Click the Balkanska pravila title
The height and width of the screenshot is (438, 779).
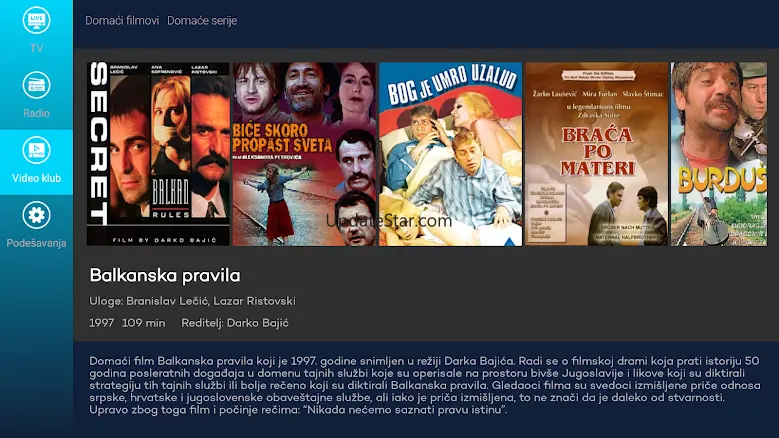pyautogui.click(x=165, y=276)
